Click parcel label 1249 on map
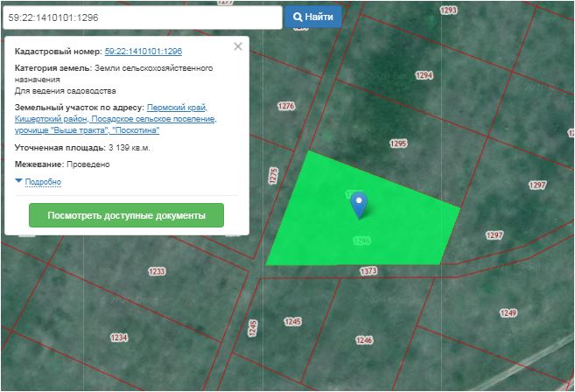Image resolution: width=575 pixels, height=392 pixels. [508, 313]
